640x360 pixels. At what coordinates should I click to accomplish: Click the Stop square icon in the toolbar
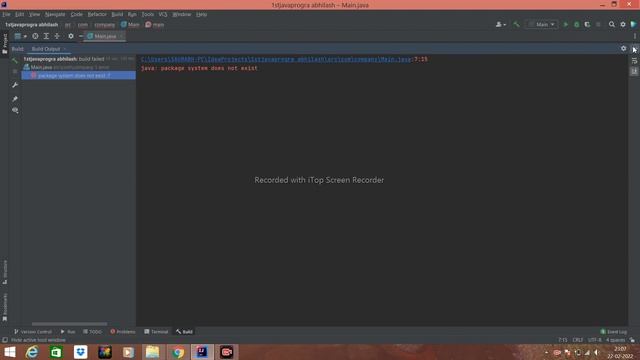[x=598, y=24]
